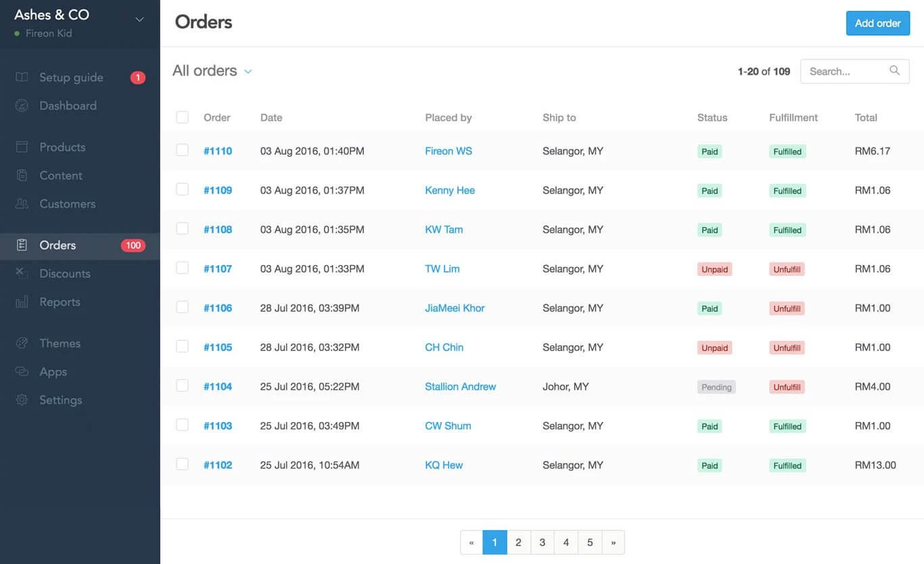Open the Ashes & CO store switcher
Viewport: 924px width, 564px height.
[x=139, y=20]
